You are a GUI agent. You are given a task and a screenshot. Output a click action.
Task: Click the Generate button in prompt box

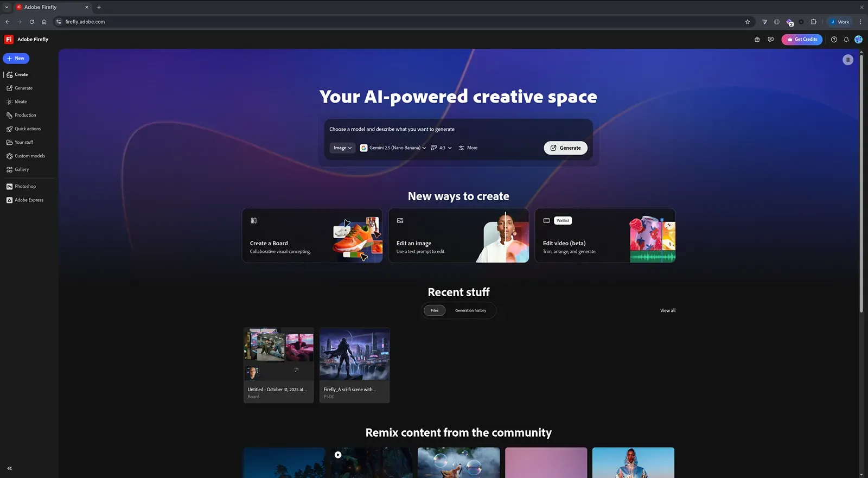point(565,148)
